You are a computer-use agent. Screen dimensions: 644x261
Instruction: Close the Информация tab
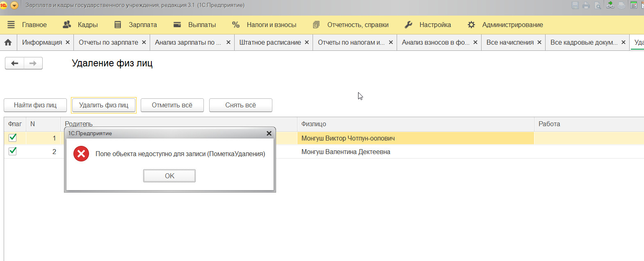coord(68,42)
